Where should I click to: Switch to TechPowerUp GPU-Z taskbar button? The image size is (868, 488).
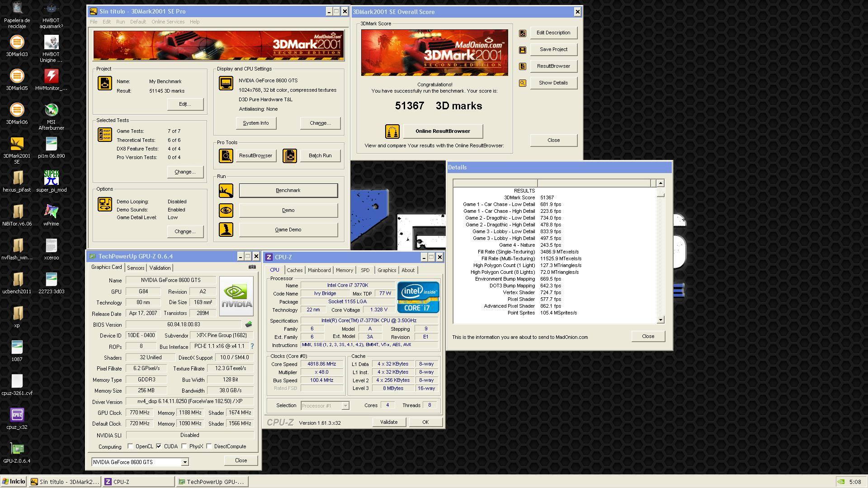coord(212,482)
